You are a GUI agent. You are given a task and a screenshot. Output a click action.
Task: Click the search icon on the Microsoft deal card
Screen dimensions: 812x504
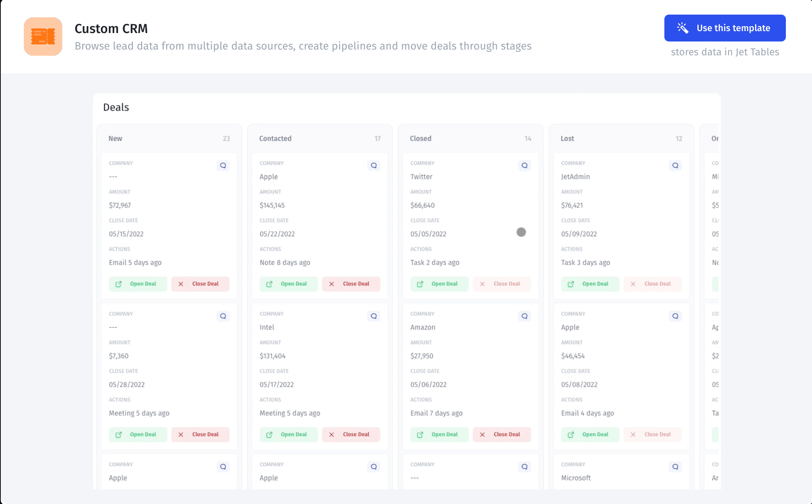click(x=675, y=467)
